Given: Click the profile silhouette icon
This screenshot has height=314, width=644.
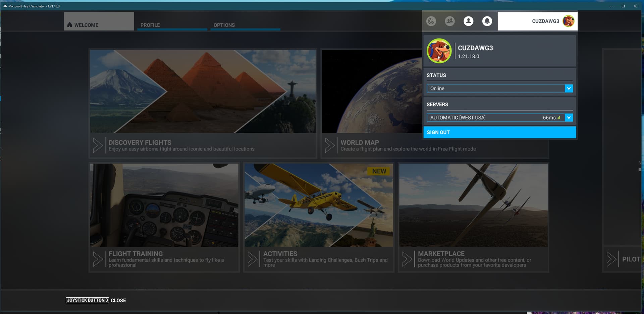Looking at the screenshot, I should pos(468,21).
